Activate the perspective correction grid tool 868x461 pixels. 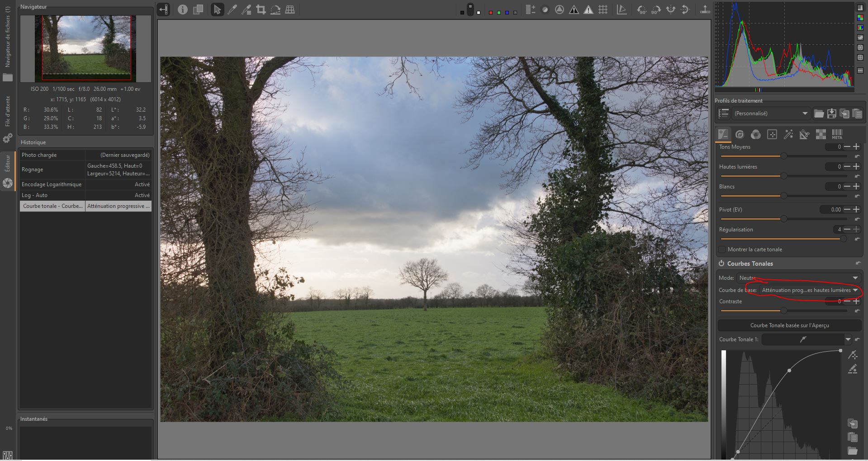pyautogui.click(x=290, y=9)
